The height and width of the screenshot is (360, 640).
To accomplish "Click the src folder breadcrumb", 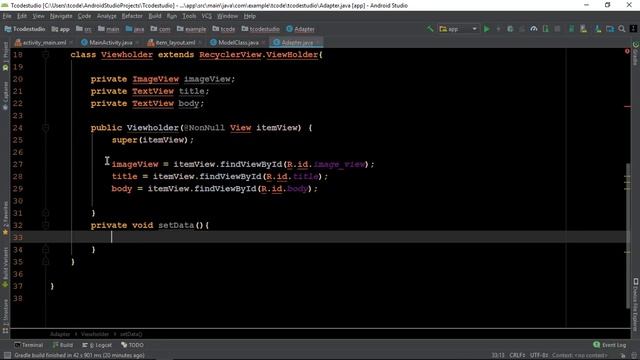I will (84, 29).
